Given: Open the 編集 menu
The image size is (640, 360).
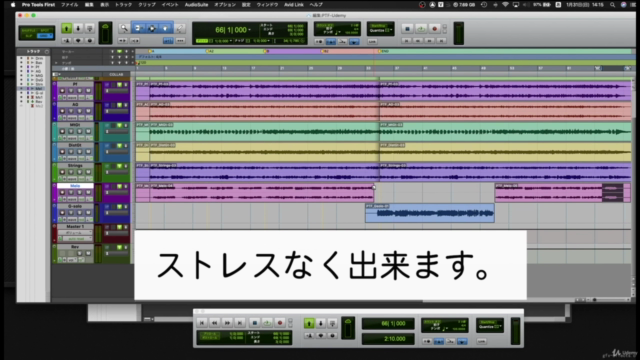Looking at the screenshot, I should (x=89, y=5).
